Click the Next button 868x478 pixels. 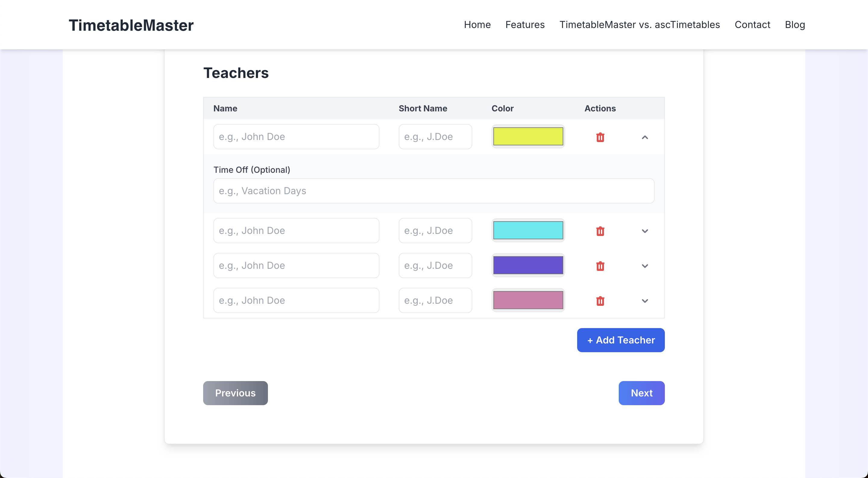(641, 393)
